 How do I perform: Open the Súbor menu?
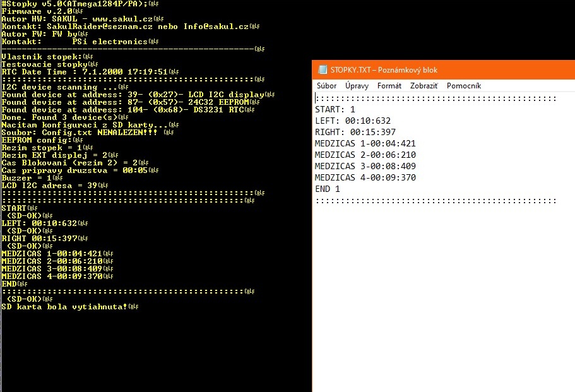[326, 86]
